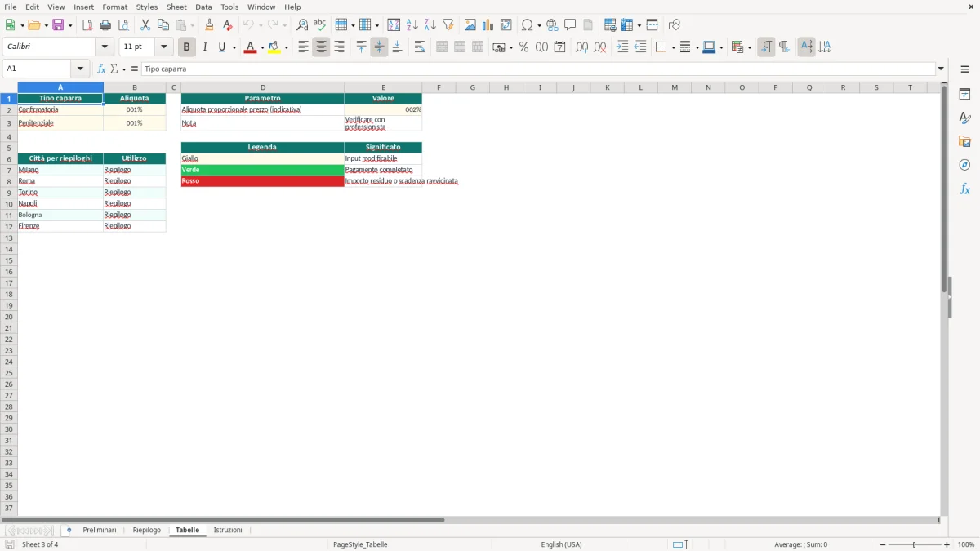Click the Cut scissors icon

(145, 25)
